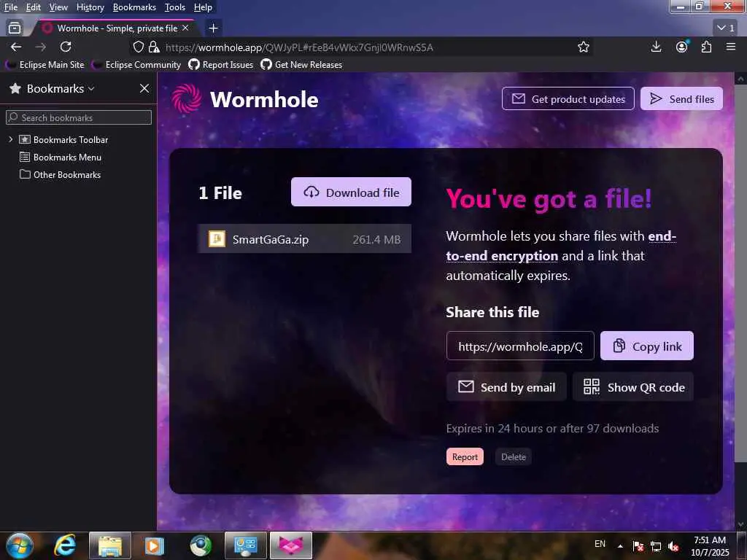
Task: Click the Action Center flag tray icon
Action: click(x=638, y=546)
